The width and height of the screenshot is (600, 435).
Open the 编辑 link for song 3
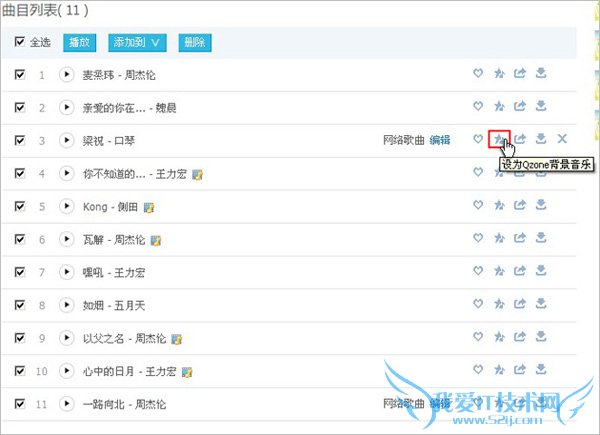pos(440,140)
